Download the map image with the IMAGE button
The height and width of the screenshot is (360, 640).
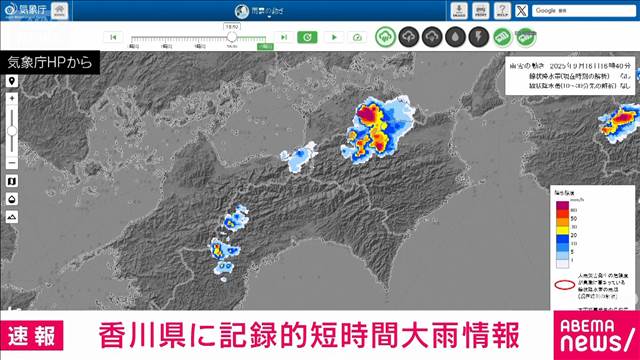[x=459, y=11]
